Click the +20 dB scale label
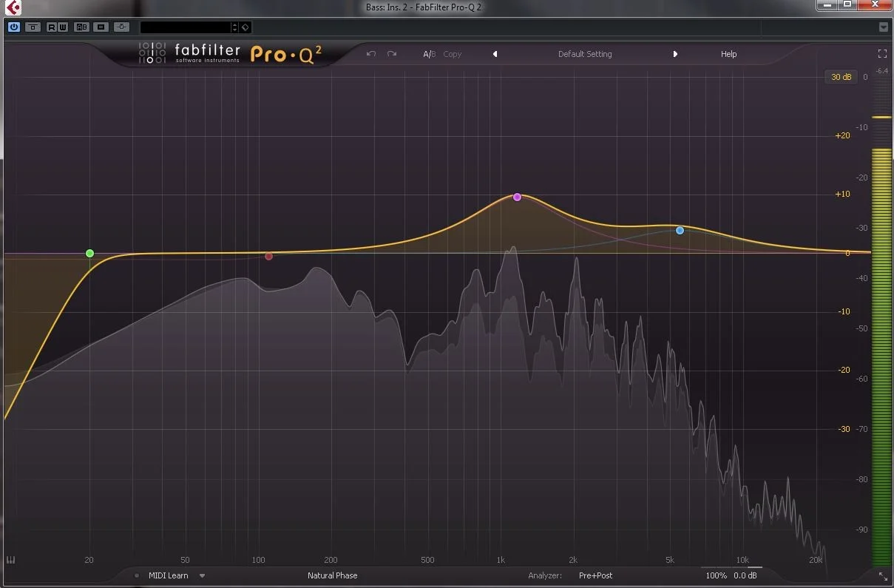Screen dimensions: 894x588 (842, 136)
